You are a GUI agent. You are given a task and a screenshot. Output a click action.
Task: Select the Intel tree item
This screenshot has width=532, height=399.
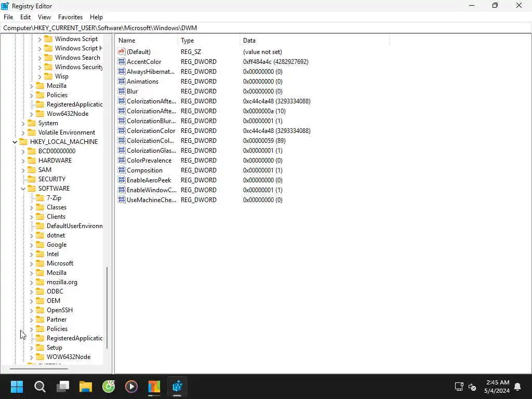pos(52,254)
